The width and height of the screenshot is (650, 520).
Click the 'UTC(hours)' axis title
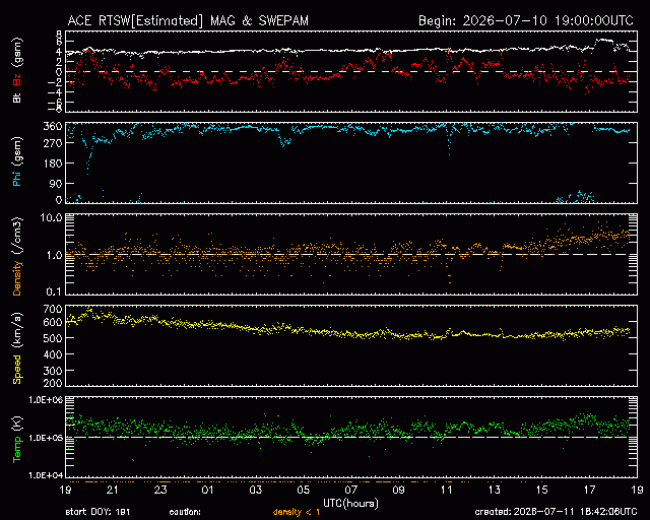pos(351,503)
